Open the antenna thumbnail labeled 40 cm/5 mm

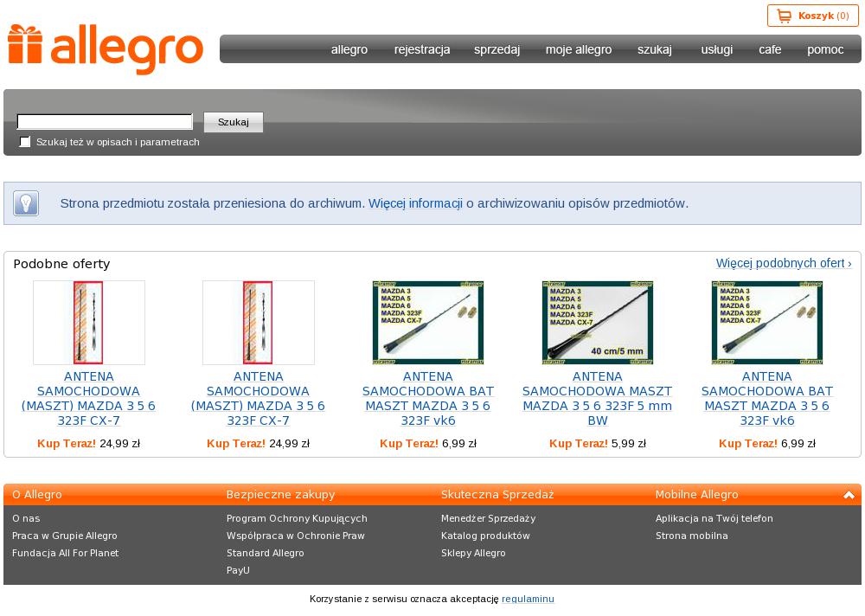pyautogui.click(x=598, y=323)
